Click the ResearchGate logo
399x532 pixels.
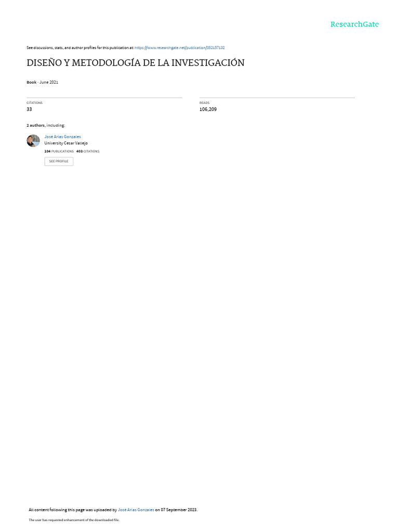[354, 24]
